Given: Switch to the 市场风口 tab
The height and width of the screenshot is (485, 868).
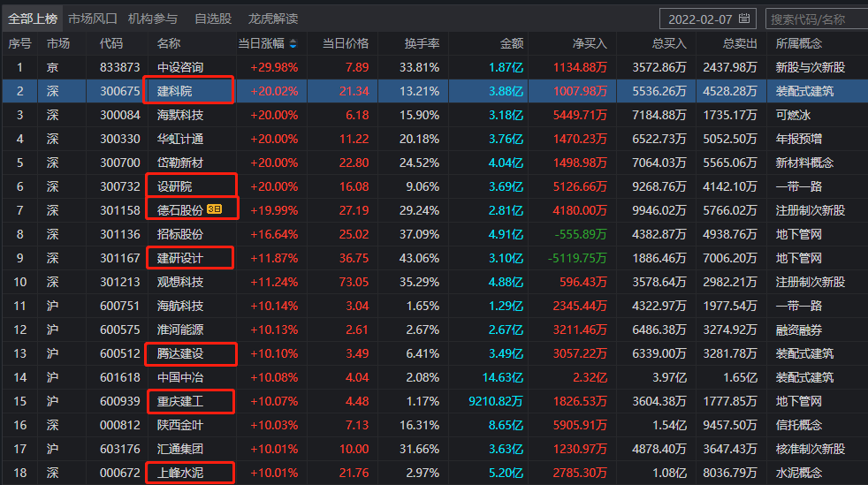Looking at the screenshot, I should [93, 19].
